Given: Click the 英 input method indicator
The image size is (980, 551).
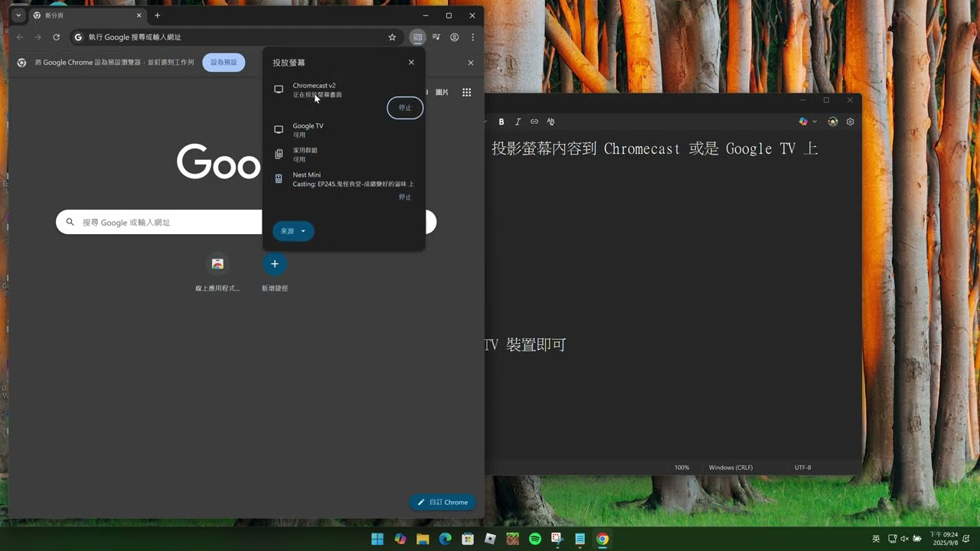Looking at the screenshot, I should [876, 539].
